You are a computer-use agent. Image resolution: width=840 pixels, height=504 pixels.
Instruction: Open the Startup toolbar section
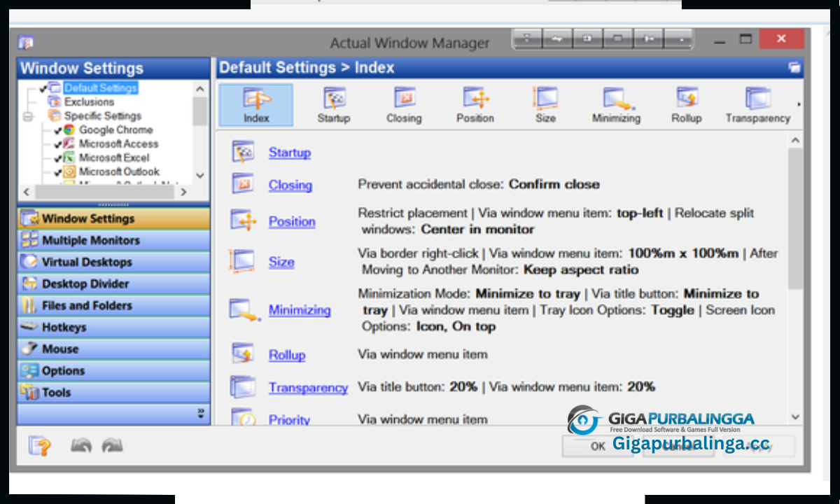pyautogui.click(x=333, y=105)
